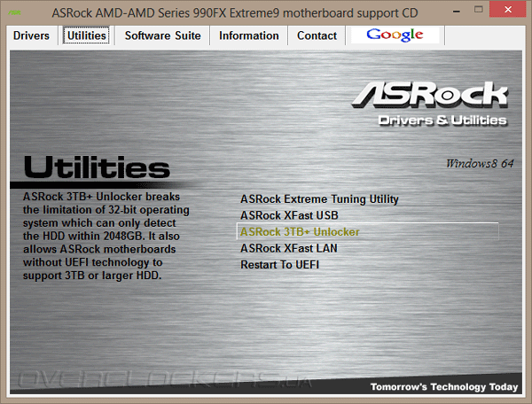
Task: Select ASRock 3TB+ Unlocker entry
Action: tap(367, 231)
